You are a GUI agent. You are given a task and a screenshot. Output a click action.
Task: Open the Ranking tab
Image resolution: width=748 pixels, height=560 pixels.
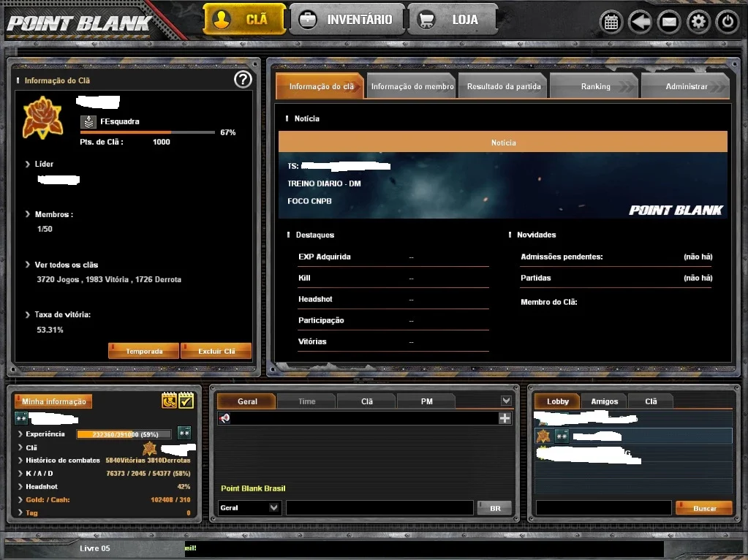pos(595,86)
